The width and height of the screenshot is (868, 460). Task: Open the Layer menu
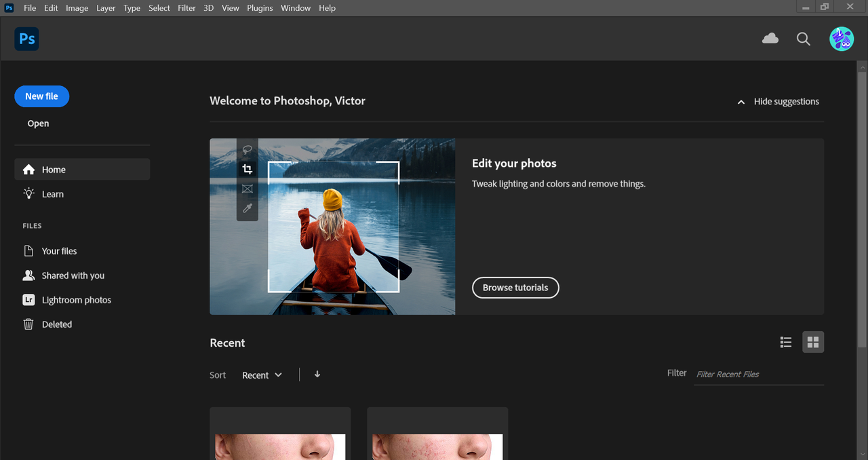(x=106, y=8)
